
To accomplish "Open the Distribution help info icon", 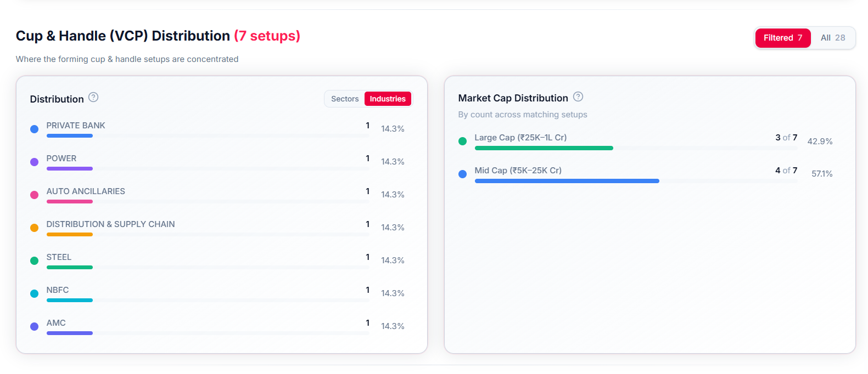I will tap(93, 97).
